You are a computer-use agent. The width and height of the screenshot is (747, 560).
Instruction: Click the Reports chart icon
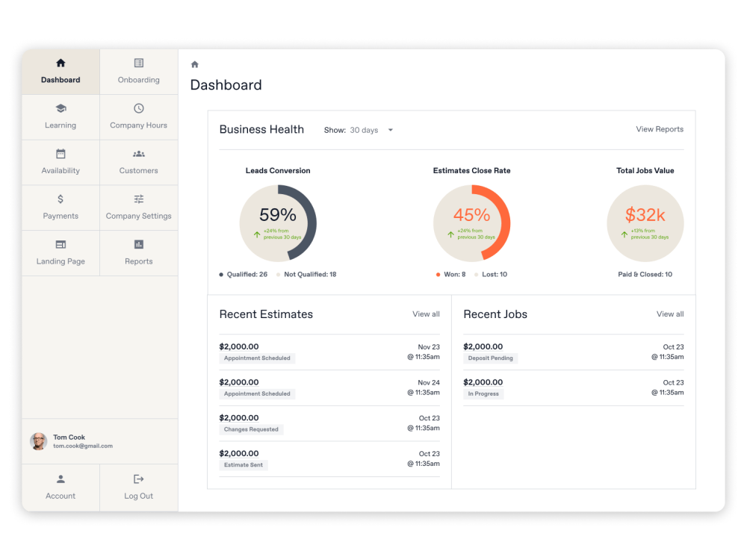pyautogui.click(x=138, y=243)
